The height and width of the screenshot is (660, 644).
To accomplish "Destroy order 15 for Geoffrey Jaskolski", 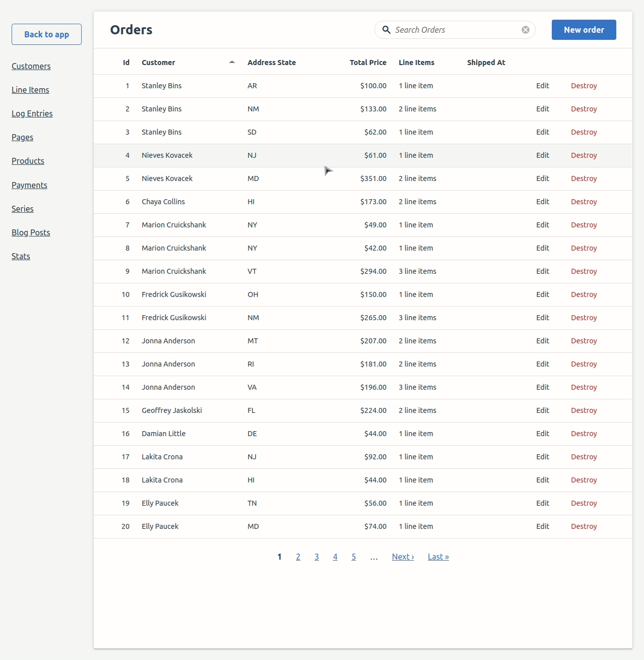I will (x=584, y=410).
